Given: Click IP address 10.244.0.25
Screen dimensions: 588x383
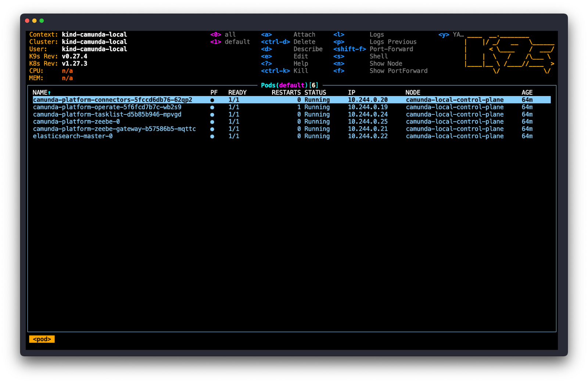Looking at the screenshot, I should pos(368,121).
